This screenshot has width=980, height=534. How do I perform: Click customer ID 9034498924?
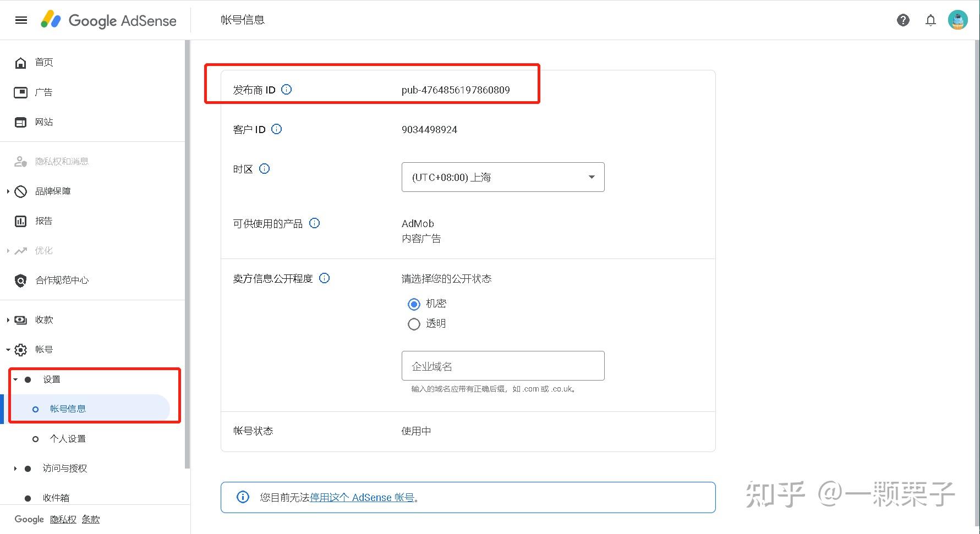(429, 130)
